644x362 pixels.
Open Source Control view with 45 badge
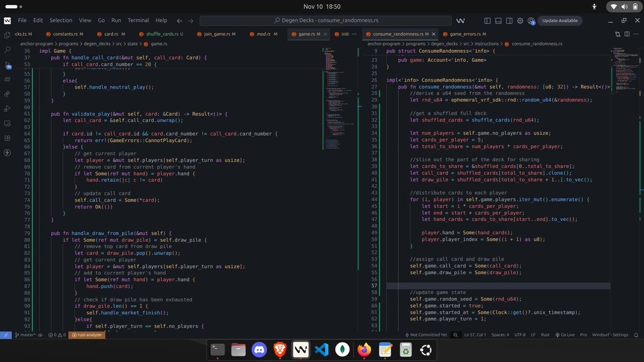point(8,65)
